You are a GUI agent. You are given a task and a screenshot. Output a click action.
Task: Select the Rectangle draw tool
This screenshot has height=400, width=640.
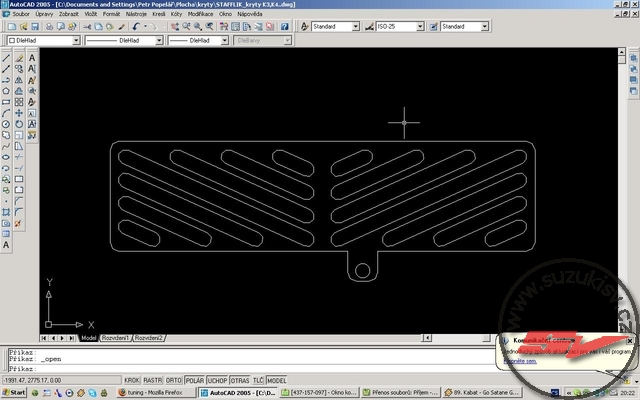[x=6, y=102]
